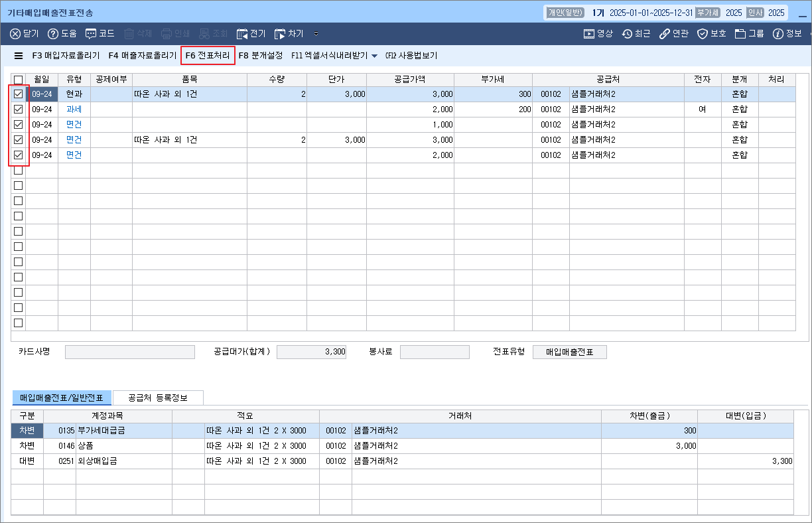Viewport: 812px width, 523px height.
Task: Open 도움 help icon
Action: [53, 33]
